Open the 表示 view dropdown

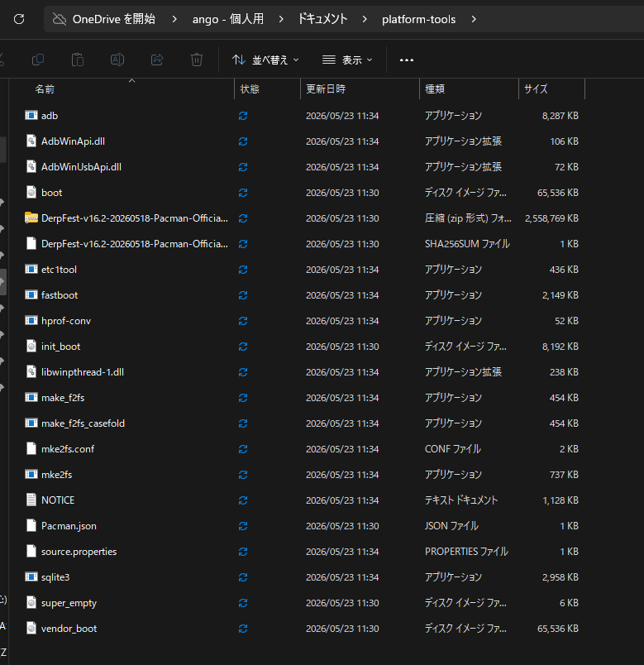point(347,60)
